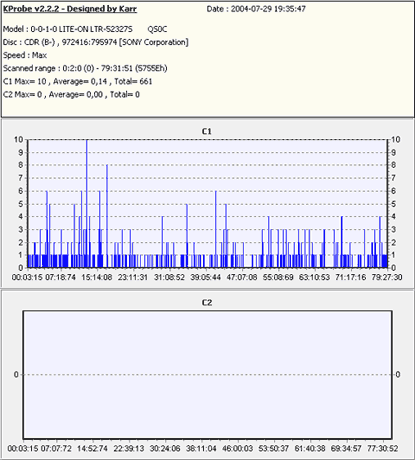This screenshot has height=460, width=415.
Task: Select the Scanned range line
Action: tap(85, 68)
